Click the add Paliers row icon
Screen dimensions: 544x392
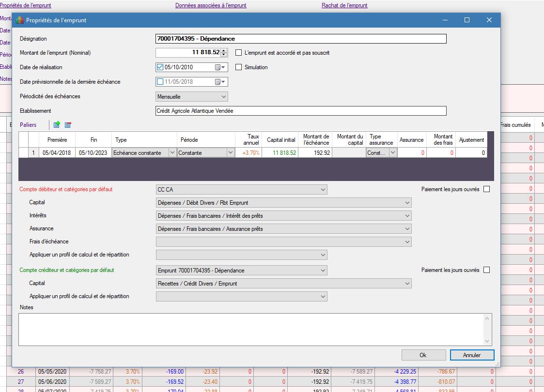click(57, 125)
